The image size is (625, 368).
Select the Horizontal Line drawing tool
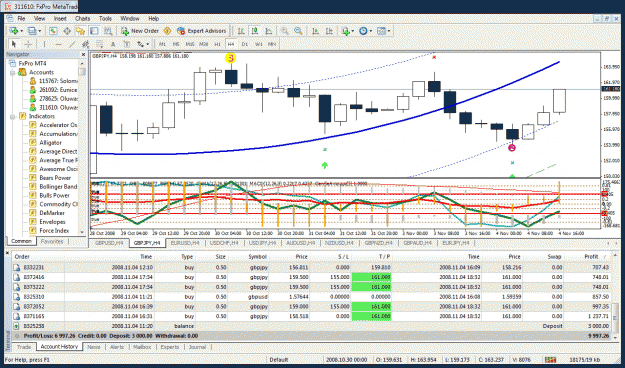pyautogui.click(x=59, y=44)
